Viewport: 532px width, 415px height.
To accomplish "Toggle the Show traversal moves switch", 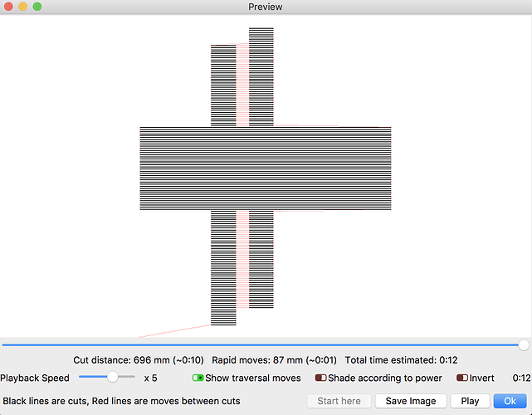I will pos(198,378).
